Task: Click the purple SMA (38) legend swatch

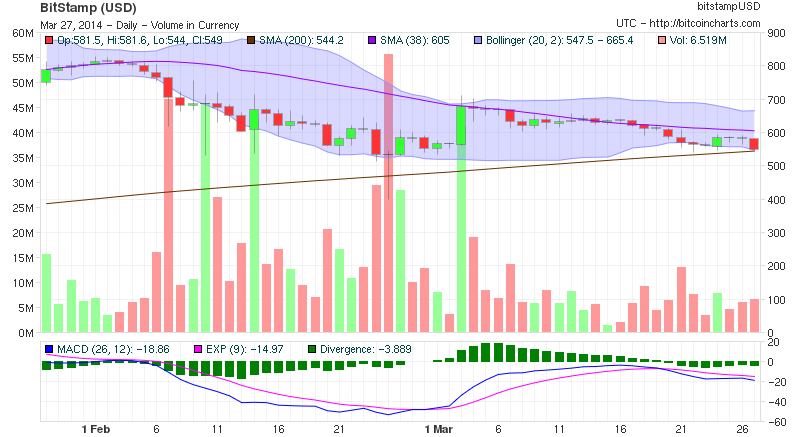Action: tap(372, 40)
